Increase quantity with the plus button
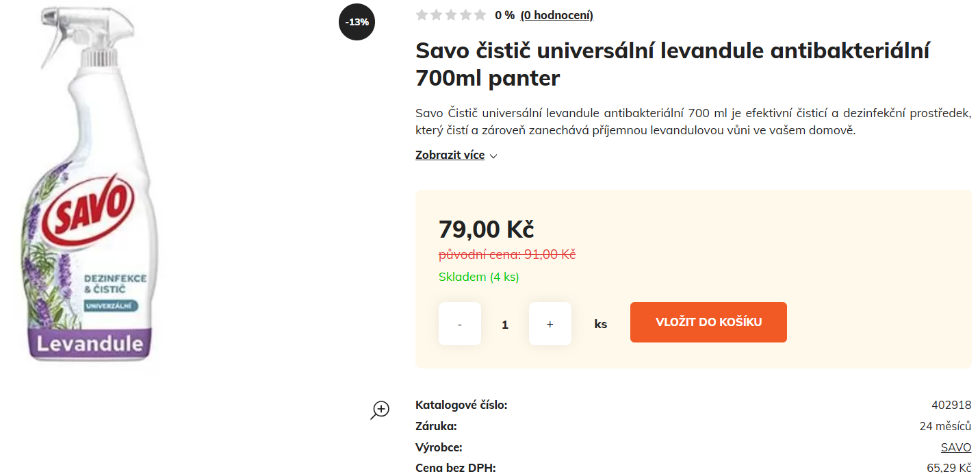 550,324
